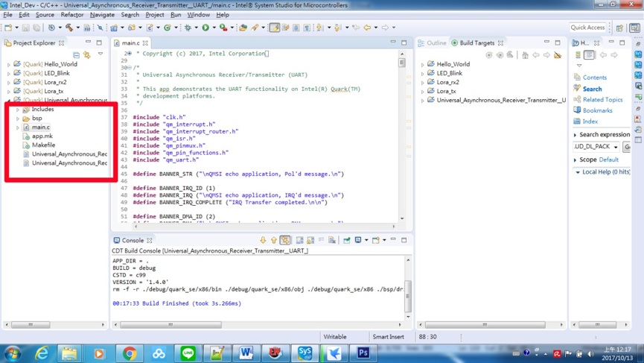Click the editor vertical scrollbar thumb
This screenshot has width=644, height=363.
tap(402, 63)
